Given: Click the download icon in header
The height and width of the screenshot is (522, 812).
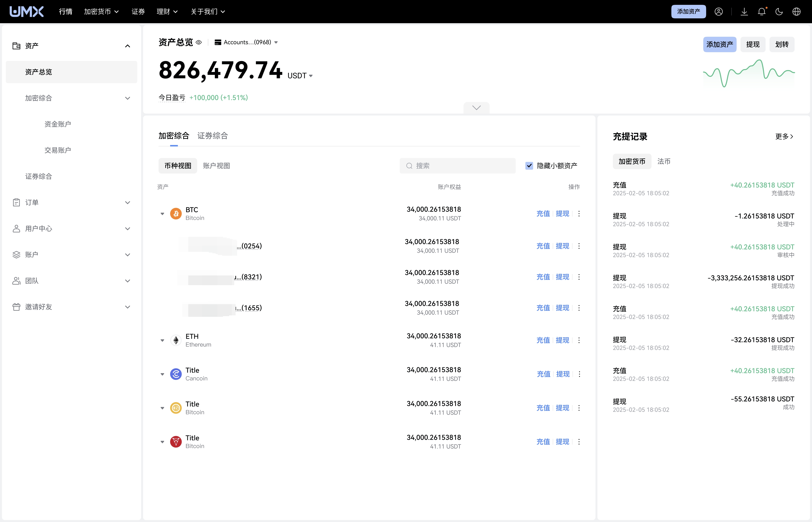Looking at the screenshot, I should click(744, 12).
